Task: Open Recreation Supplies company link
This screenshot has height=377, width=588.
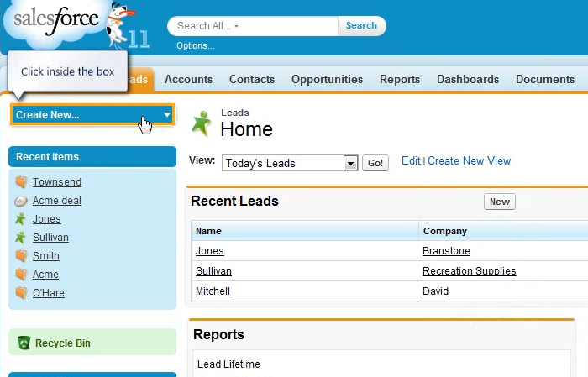Action: 469,271
